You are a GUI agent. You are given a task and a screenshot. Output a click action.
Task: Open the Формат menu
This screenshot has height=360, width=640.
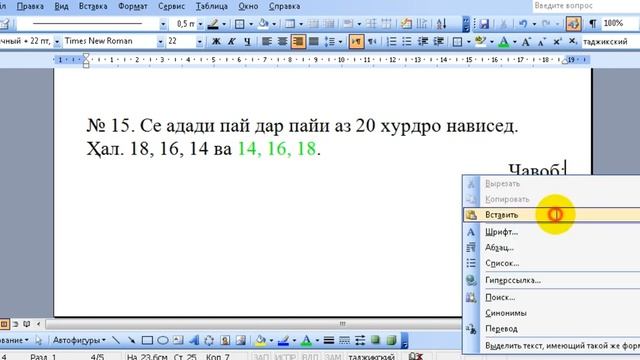pyautogui.click(x=133, y=6)
